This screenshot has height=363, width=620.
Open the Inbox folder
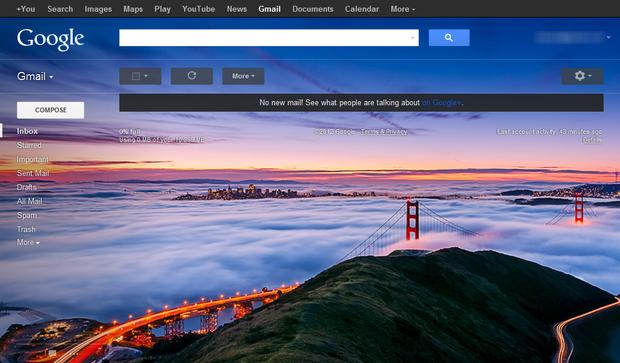[27, 131]
